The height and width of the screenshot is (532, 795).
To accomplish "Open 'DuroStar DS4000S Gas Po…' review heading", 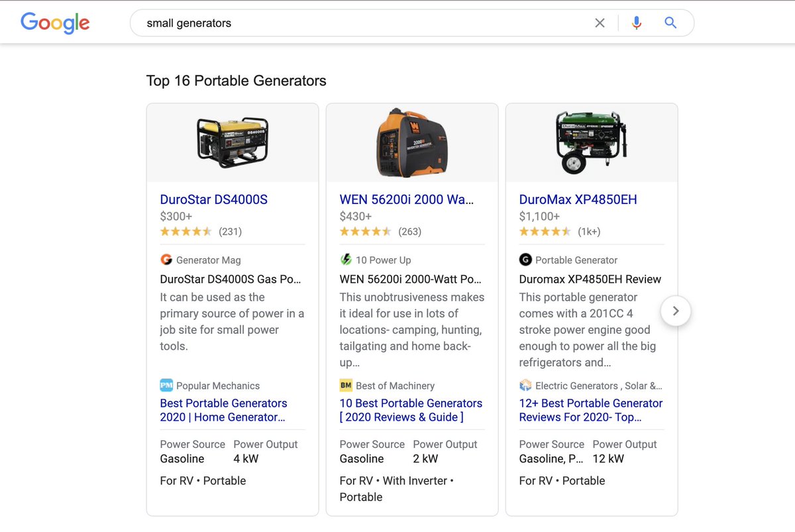I will click(x=231, y=280).
